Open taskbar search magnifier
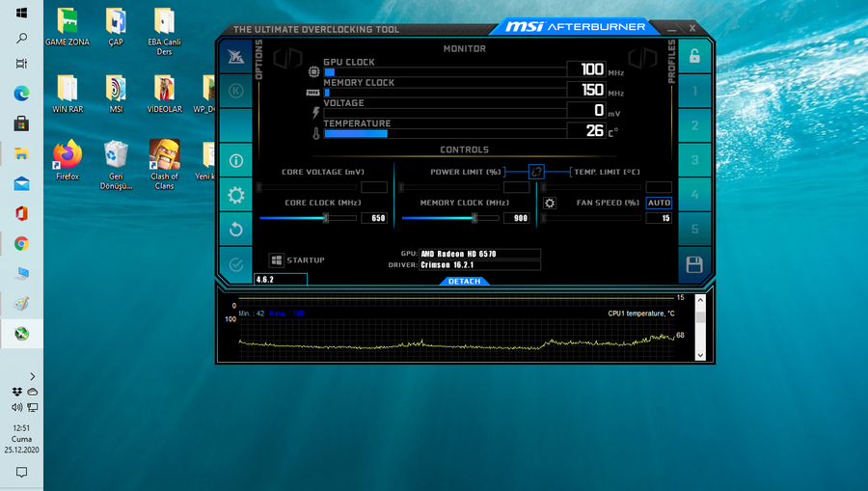Viewport: 868px width, 491px height. click(21, 39)
